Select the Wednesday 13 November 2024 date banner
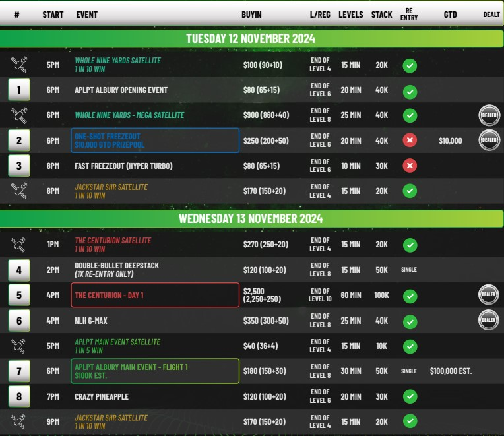504x436 pixels. tap(251, 218)
